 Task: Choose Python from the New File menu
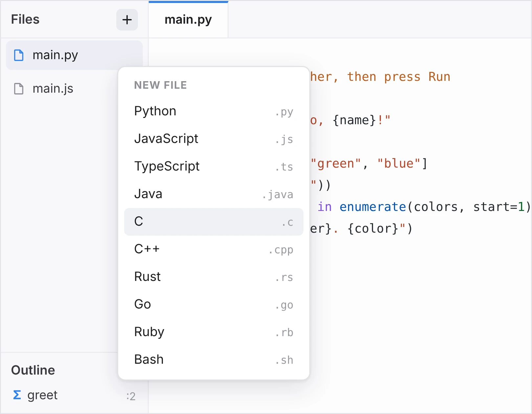click(x=214, y=111)
